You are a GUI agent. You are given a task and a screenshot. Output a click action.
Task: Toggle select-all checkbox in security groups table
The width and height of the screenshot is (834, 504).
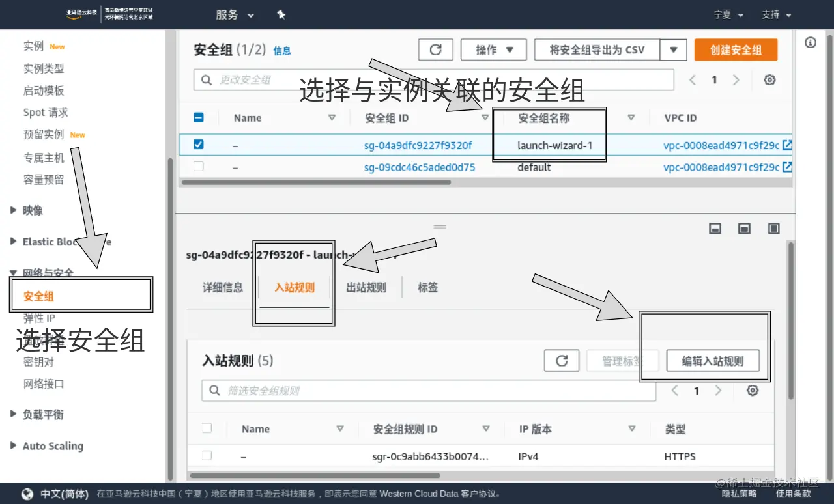pyautogui.click(x=199, y=118)
